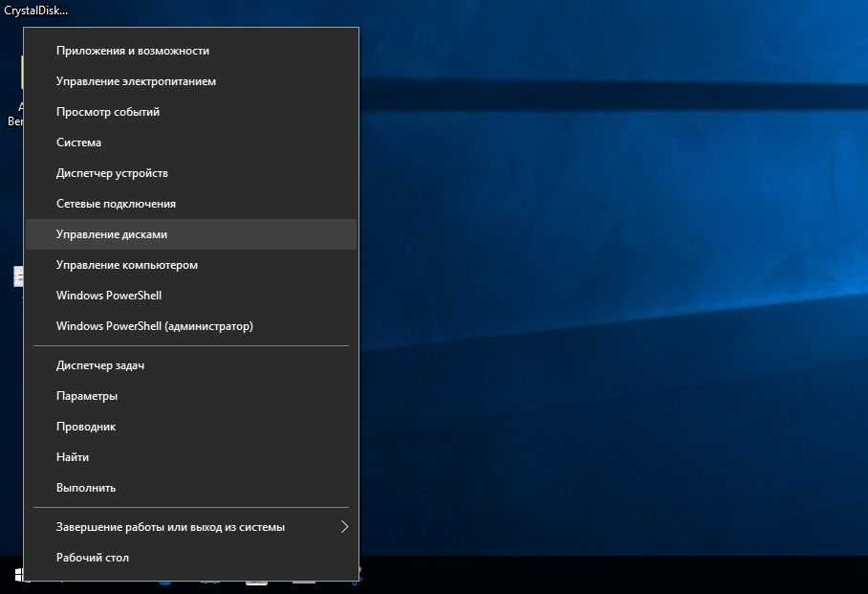Click the submenu arrow beside Завершение работы
Viewport: 868px width, 594px height.
coord(344,527)
